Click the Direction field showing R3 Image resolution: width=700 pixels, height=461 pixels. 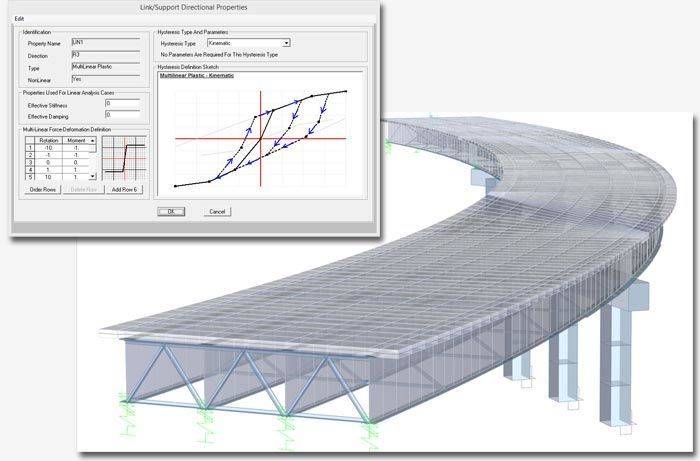(106, 55)
